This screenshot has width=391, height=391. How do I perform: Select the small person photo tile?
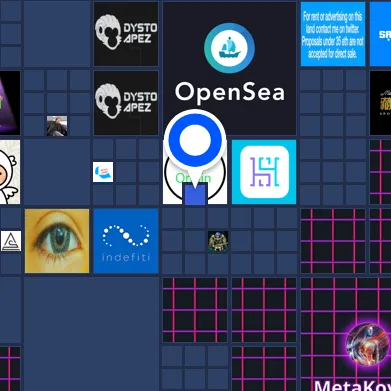pos(57,126)
